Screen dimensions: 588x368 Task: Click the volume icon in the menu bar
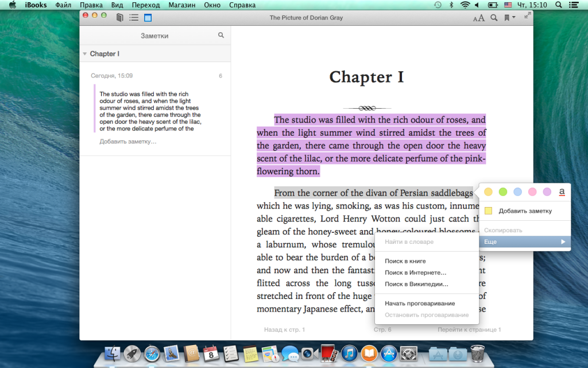(x=477, y=5)
